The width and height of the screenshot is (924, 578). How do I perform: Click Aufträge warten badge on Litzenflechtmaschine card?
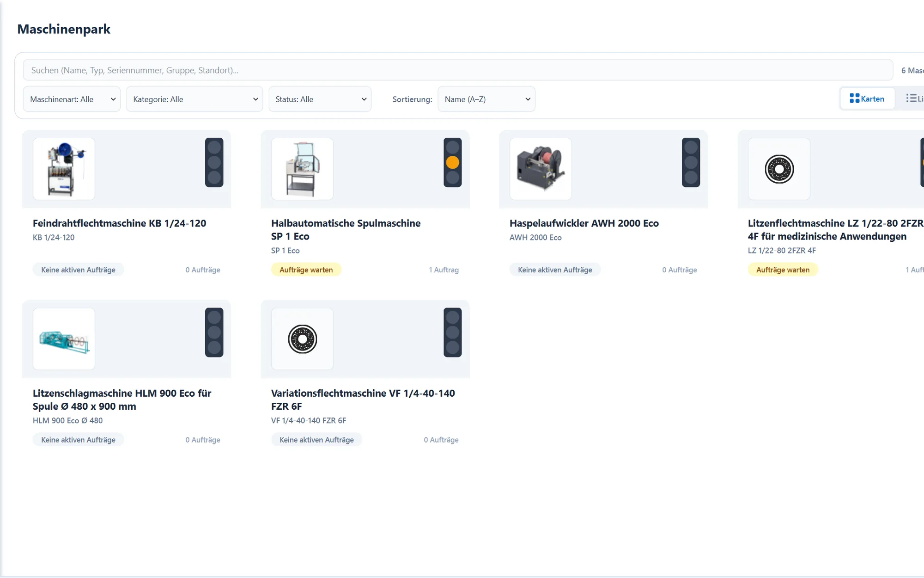(x=783, y=270)
